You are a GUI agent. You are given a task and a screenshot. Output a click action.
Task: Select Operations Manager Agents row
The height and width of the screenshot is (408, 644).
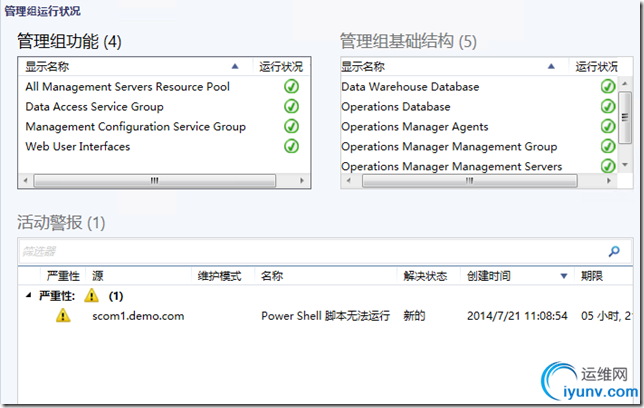tap(479, 126)
